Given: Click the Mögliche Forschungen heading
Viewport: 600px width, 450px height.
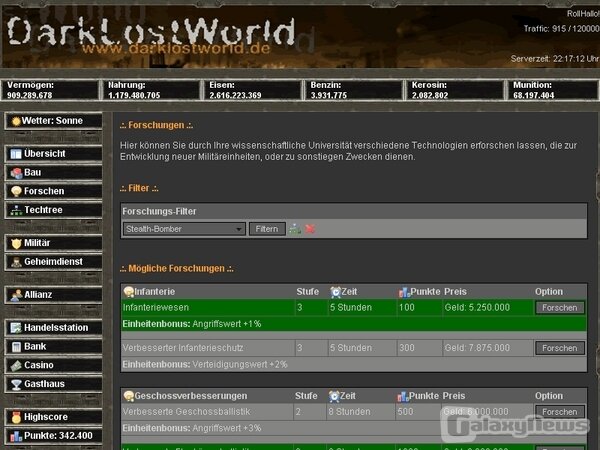Looking at the screenshot, I should (x=176, y=269).
